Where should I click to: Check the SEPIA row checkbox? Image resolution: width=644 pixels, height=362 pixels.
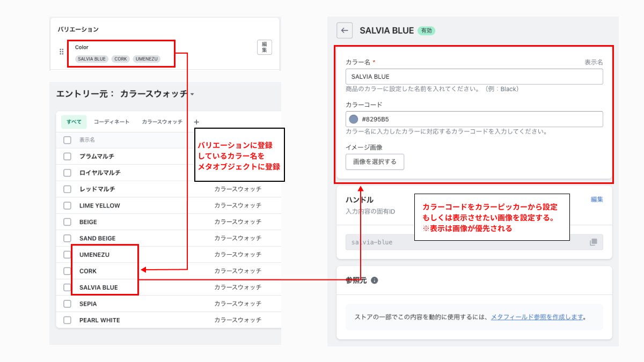pos(67,304)
